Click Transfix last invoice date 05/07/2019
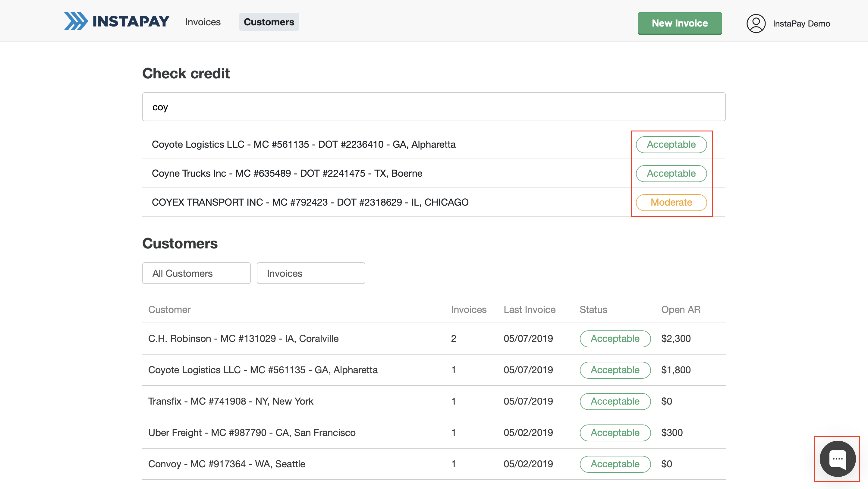Image resolution: width=868 pixels, height=489 pixels. [x=528, y=401]
